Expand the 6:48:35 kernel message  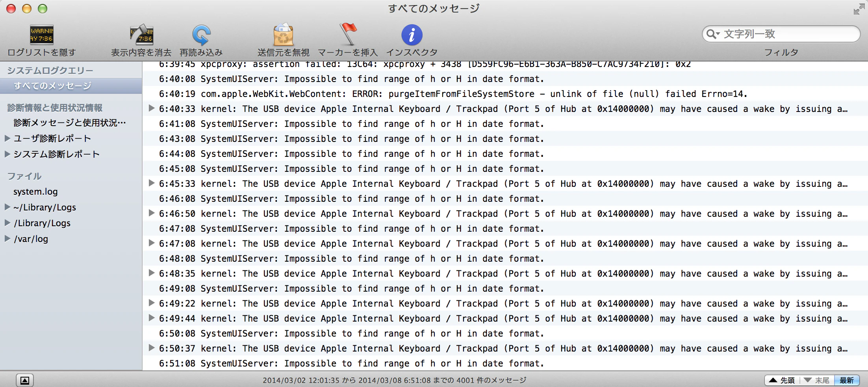click(x=151, y=273)
